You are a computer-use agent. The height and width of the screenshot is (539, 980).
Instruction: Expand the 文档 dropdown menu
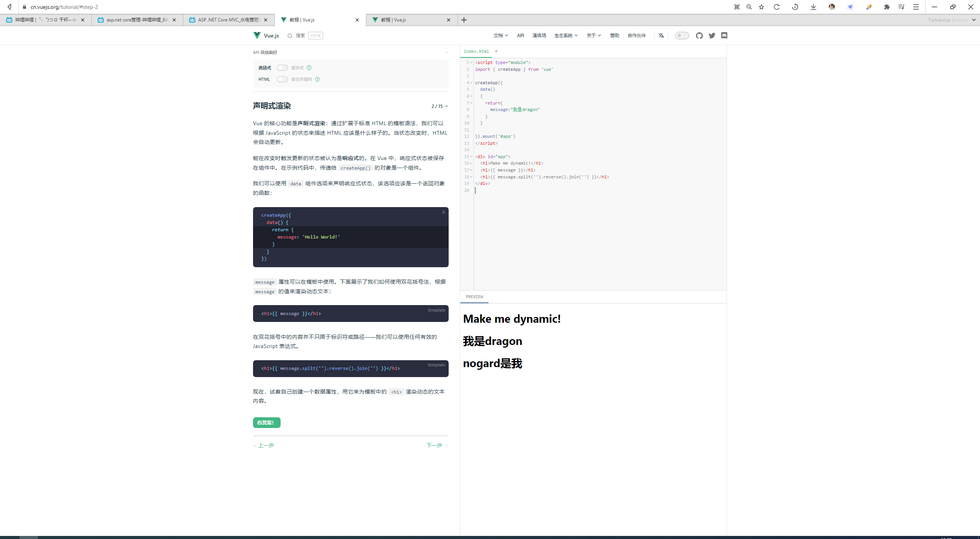(x=500, y=36)
